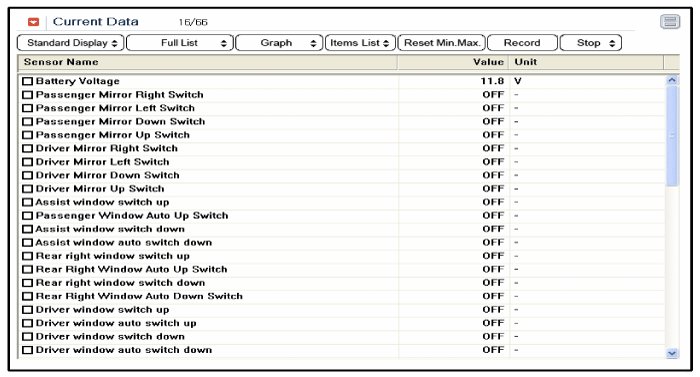
Task: Click the Record button
Action: click(x=522, y=43)
